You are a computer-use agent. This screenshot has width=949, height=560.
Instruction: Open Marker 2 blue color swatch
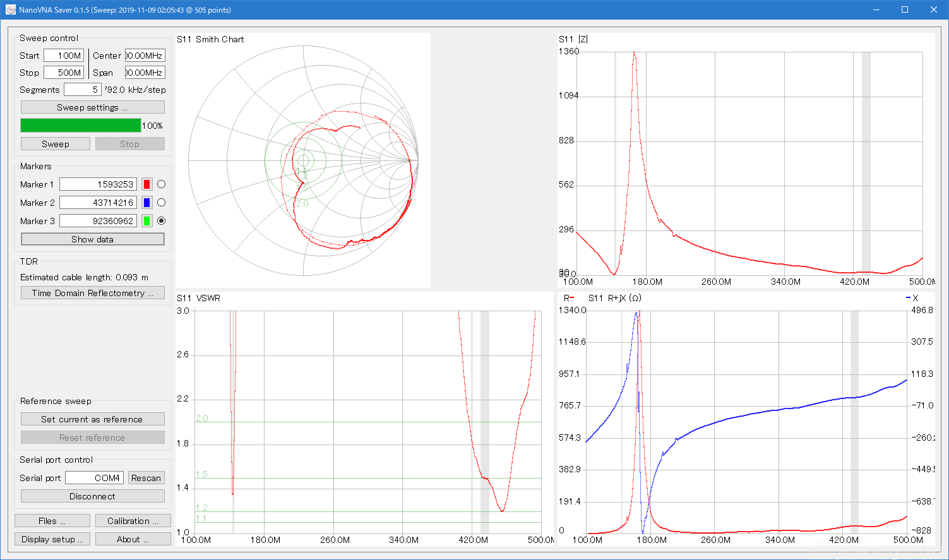pos(147,203)
